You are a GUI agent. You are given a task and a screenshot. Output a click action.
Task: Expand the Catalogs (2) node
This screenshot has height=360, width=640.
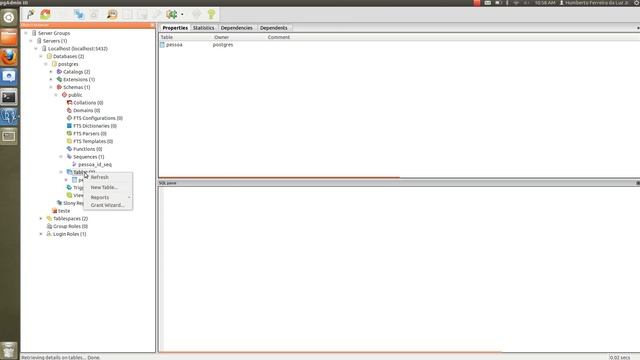pos(51,72)
